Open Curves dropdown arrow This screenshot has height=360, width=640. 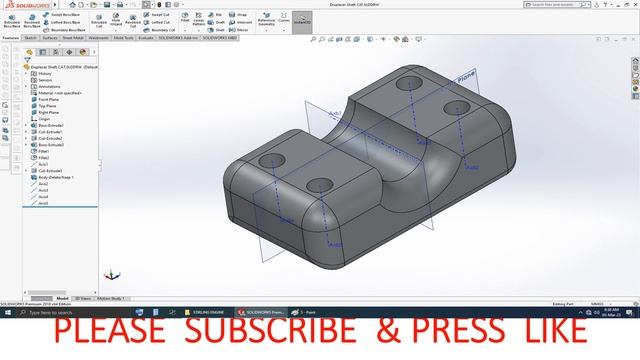[284, 31]
